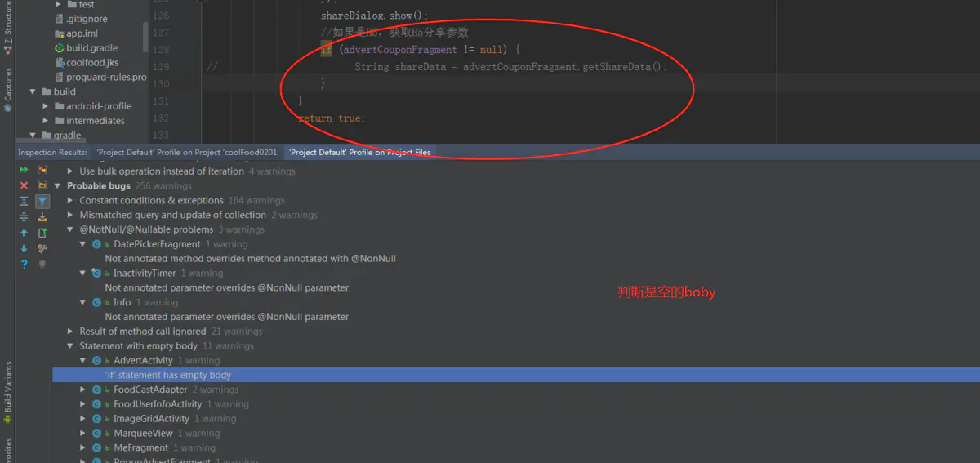Click the Build Variants android icon
The height and width of the screenshot is (463, 980).
coord(7,418)
